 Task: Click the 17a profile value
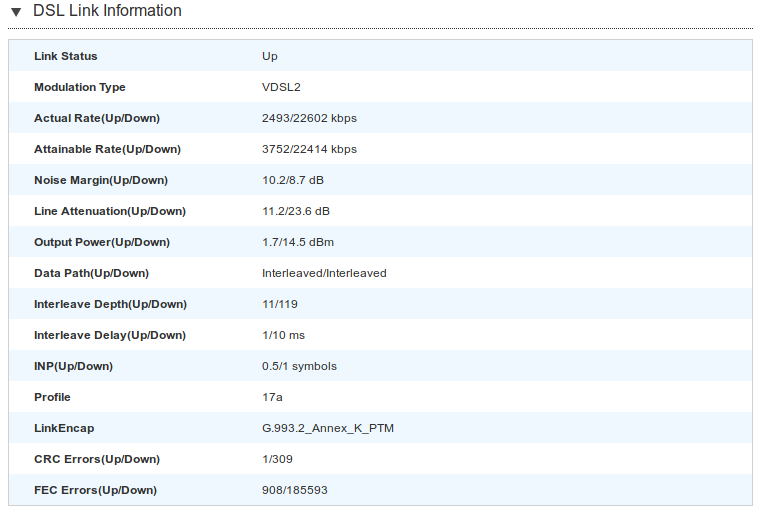click(x=272, y=397)
